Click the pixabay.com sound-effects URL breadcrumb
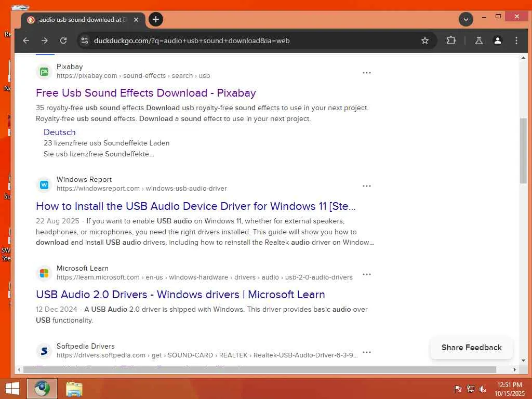Viewport: 532px width, 399px height. pyautogui.click(x=134, y=76)
